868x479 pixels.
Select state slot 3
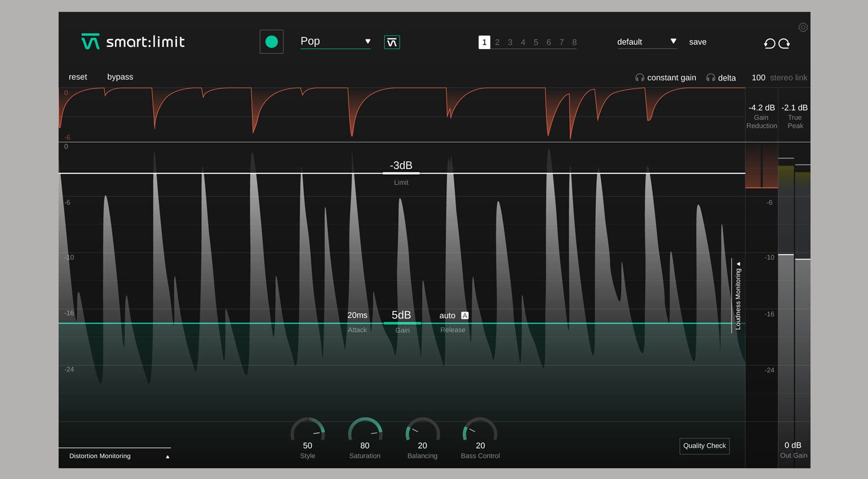click(x=510, y=42)
